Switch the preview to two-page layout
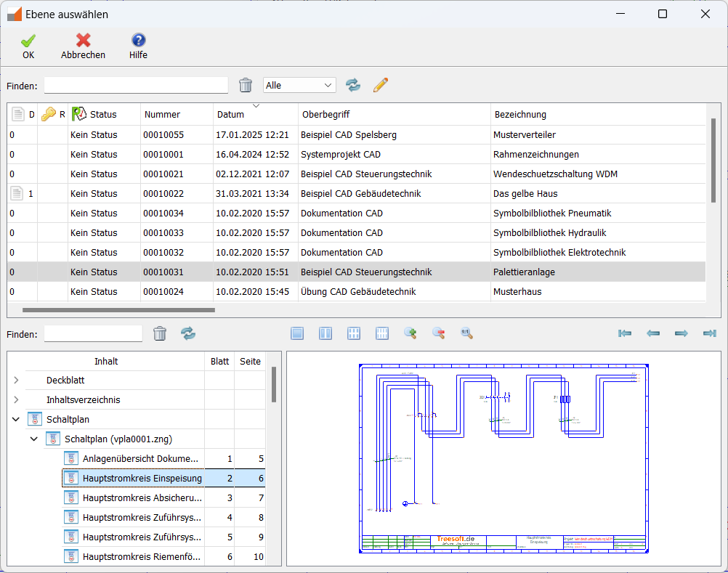728x573 pixels. [325, 333]
